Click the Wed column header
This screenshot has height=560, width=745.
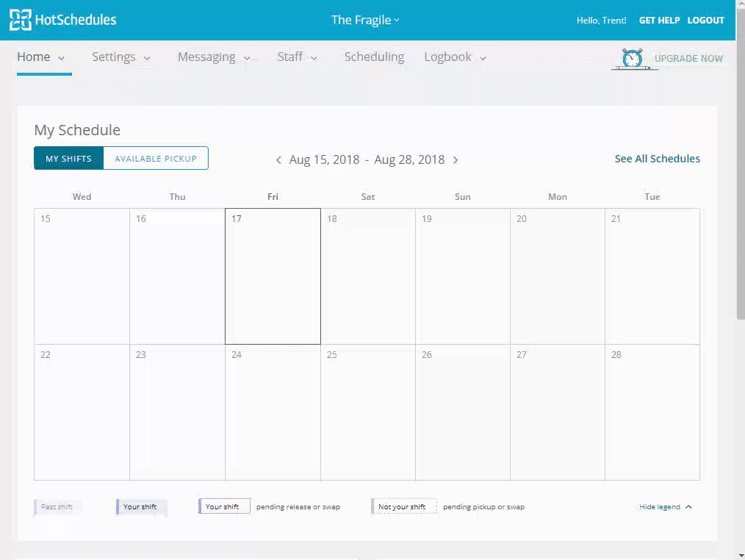[x=82, y=197]
